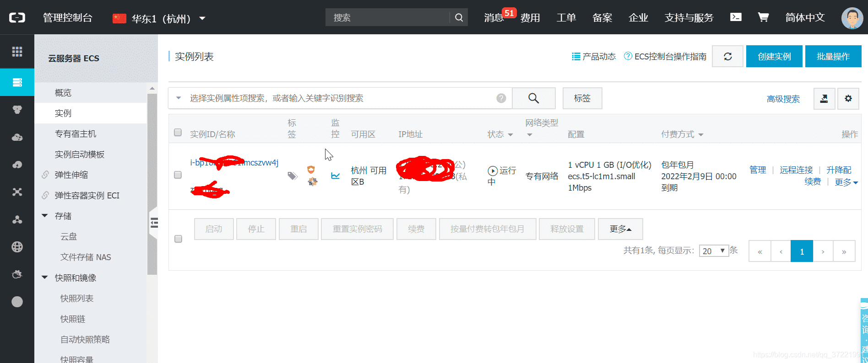Open the 工单 top menu
This screenshot has height=363, width=868.
566,18
